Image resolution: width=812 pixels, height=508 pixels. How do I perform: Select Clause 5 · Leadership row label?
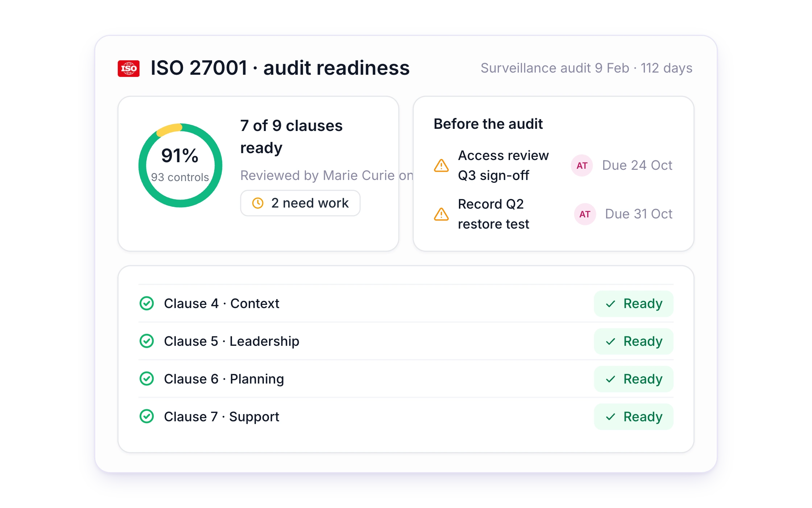pos(232,341)
